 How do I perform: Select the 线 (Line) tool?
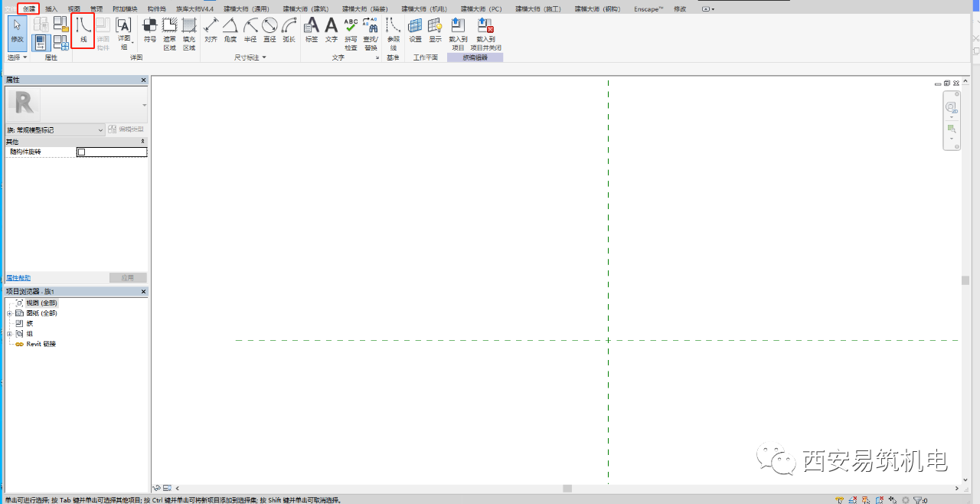click(x=83, y=30)
